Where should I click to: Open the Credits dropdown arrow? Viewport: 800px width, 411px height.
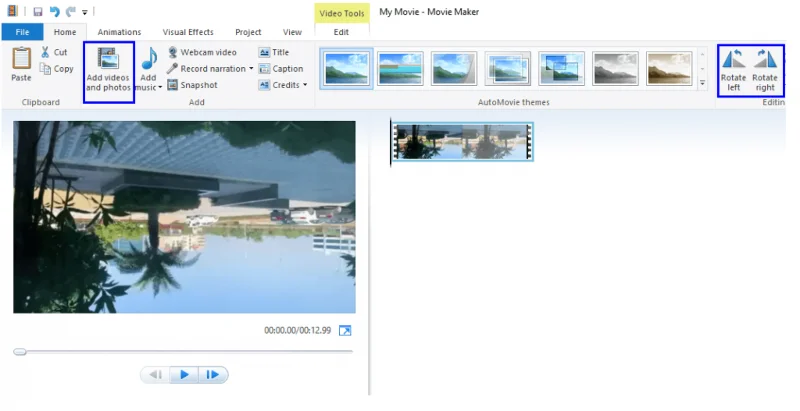pos(305,86)
